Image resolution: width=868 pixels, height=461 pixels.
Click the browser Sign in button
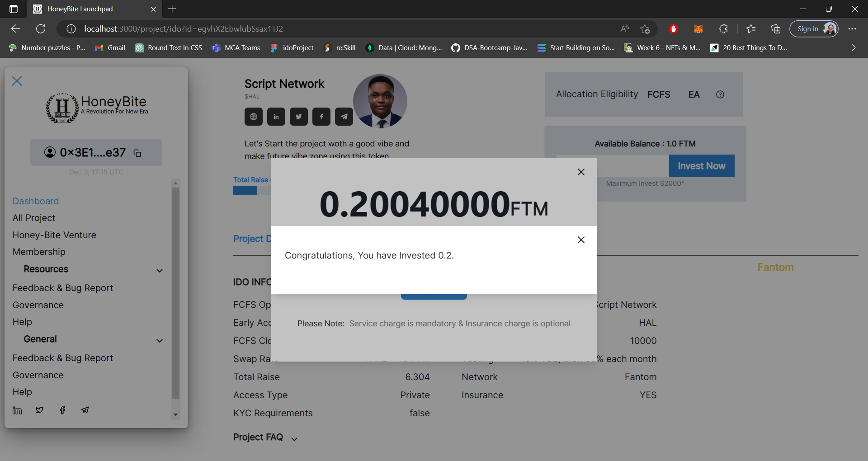coord(814,29)
